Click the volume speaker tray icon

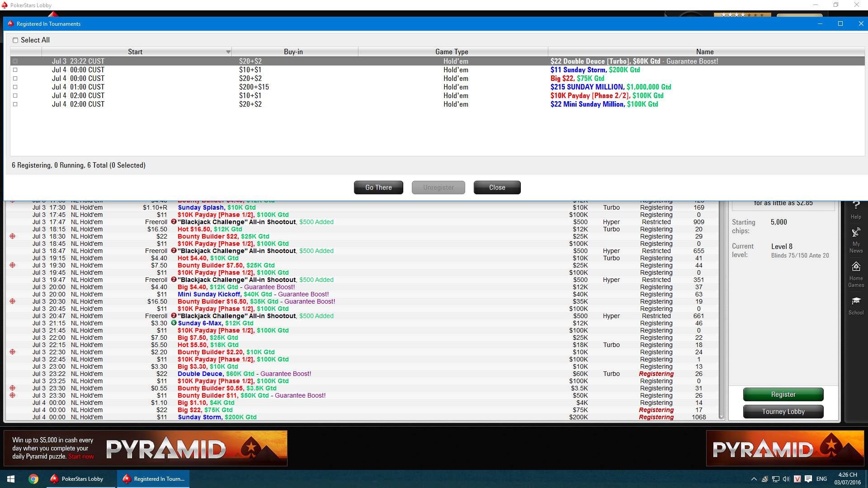coord(786,479)
